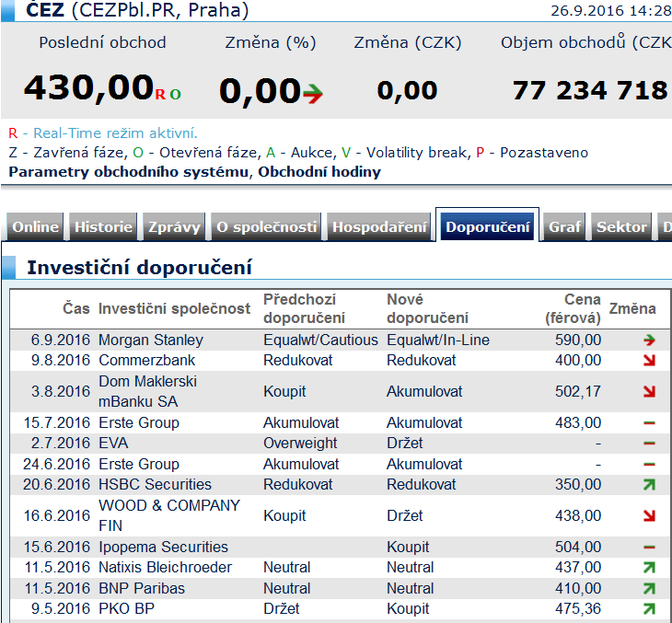Click the trade volume 77 234 718

point(590,91)
